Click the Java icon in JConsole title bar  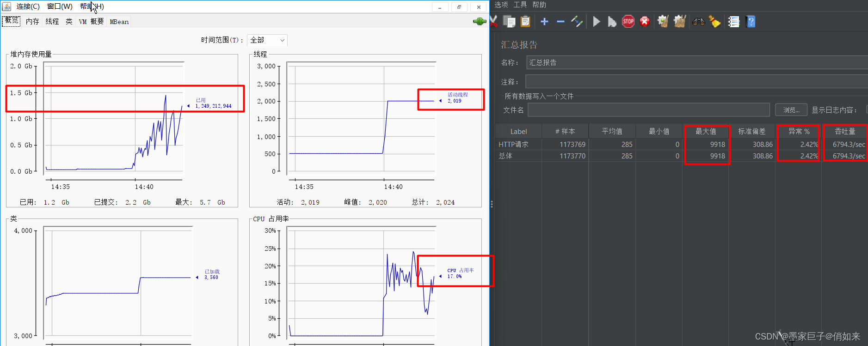[x=7, y=6]
